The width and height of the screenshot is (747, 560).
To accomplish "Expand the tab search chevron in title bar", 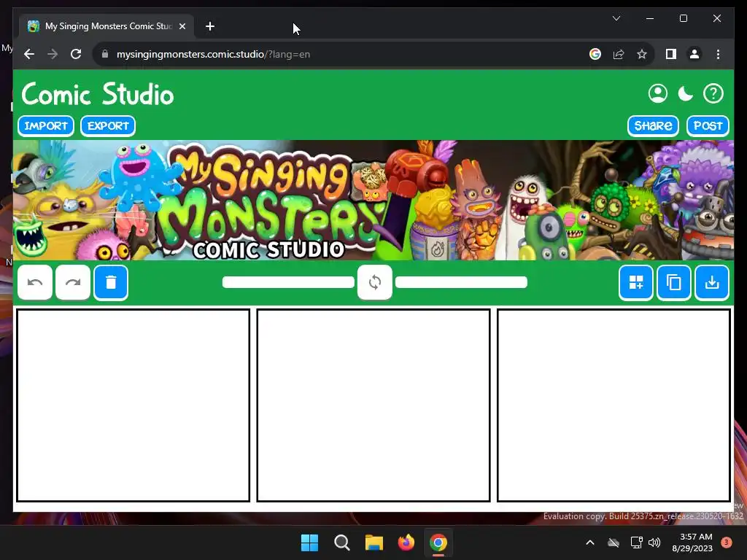I will tap(616, 18).
